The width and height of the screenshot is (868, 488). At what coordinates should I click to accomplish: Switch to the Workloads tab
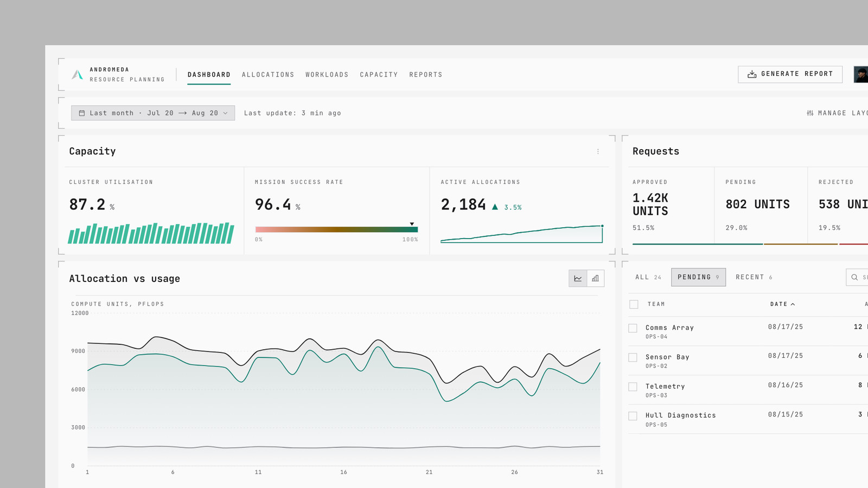pos(327,75)
